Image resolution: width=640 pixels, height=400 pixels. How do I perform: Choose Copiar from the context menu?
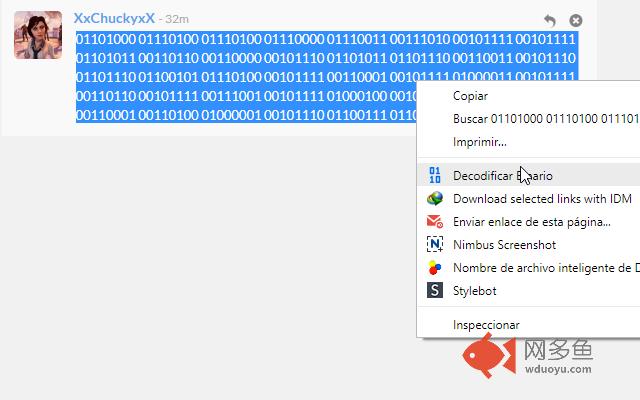pos(529,96)
